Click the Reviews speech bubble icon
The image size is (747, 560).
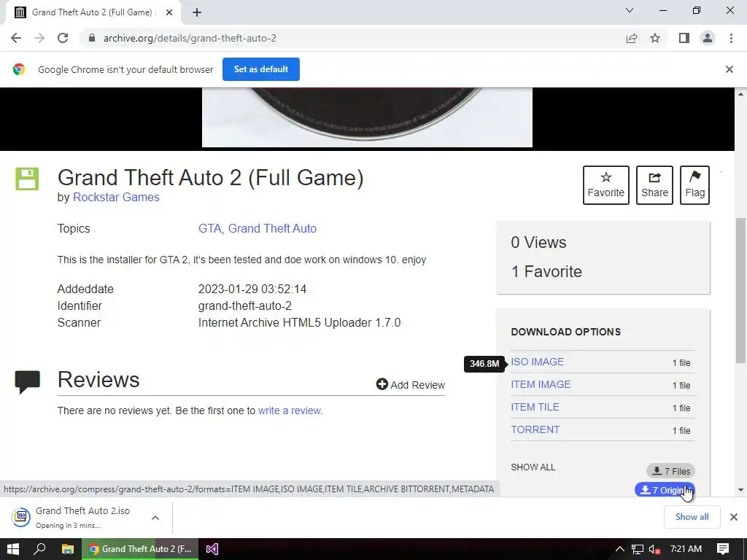coord(28,382)
